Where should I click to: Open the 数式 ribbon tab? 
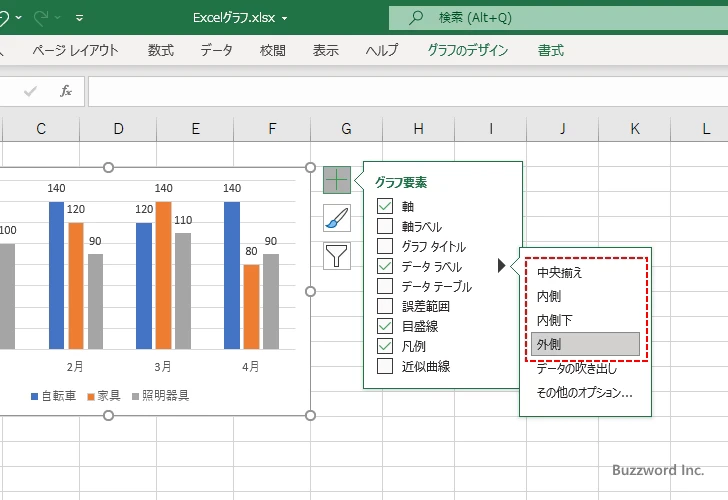point(161,50)
